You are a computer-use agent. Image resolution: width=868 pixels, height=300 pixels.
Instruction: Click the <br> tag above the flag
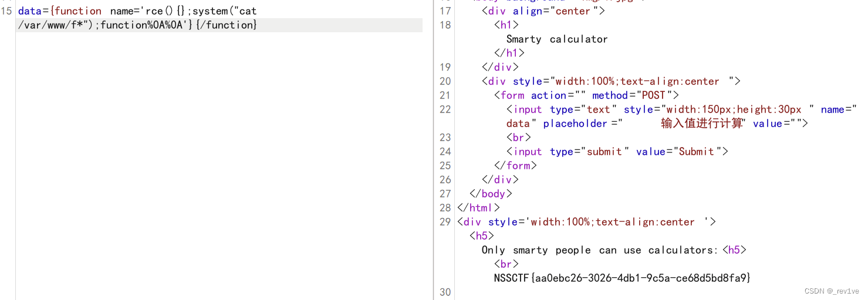(506, 264)
